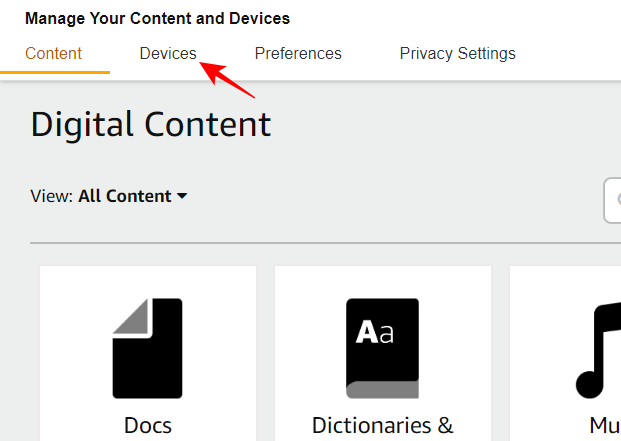
Task: Click the partially visible Music label
Action: pos(604,425)
